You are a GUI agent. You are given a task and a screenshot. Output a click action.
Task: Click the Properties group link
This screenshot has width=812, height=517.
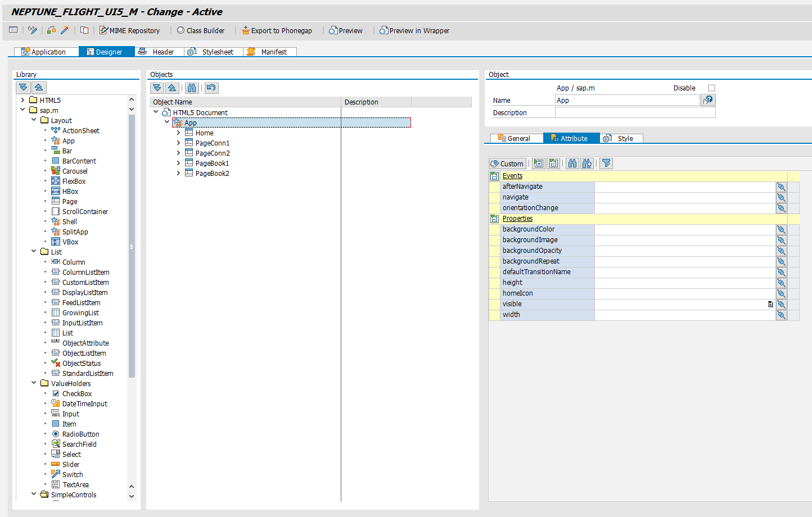pyautogui.click(x=517, y=219)
